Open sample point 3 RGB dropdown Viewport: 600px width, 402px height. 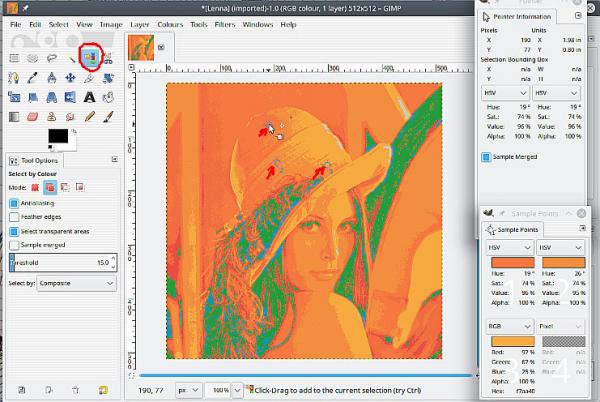coord(510,326)
